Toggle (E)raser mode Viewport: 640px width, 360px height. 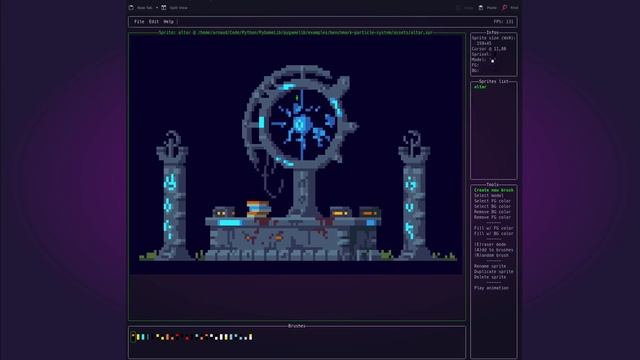point(490,244)
